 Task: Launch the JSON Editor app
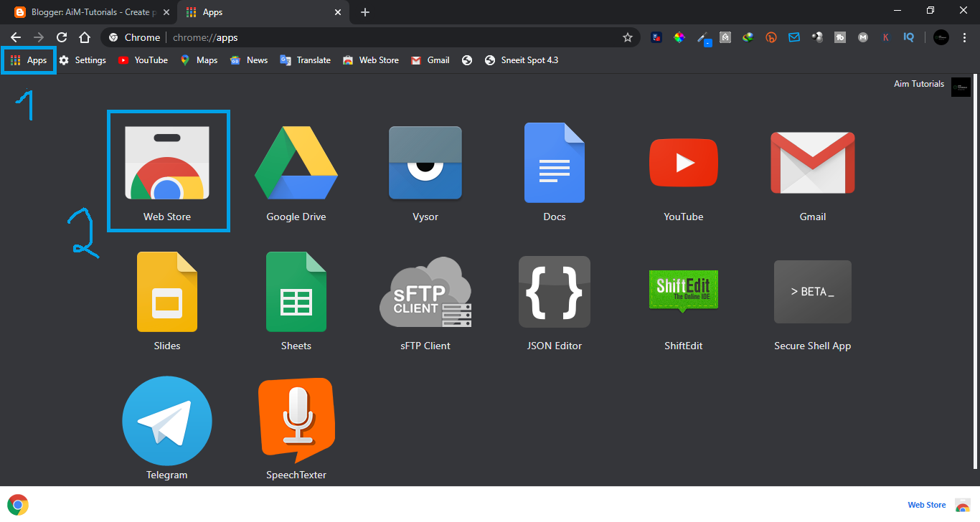(555, 292)
